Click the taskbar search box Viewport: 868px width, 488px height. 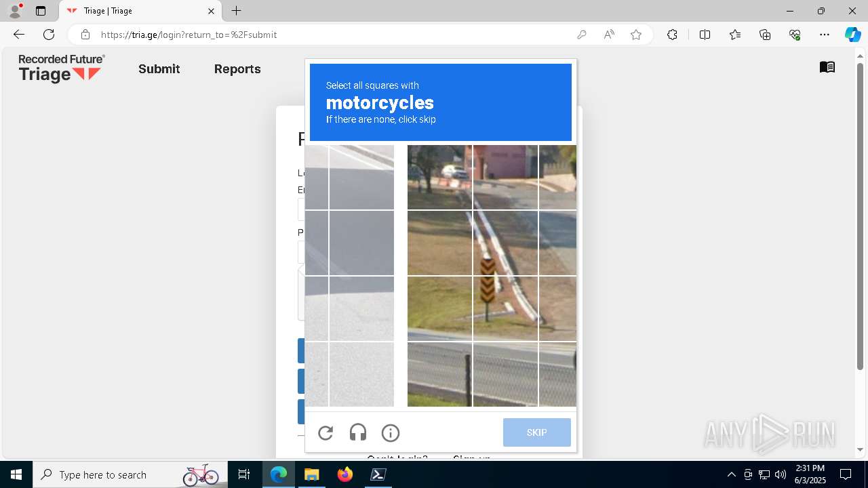coord(130,474)
